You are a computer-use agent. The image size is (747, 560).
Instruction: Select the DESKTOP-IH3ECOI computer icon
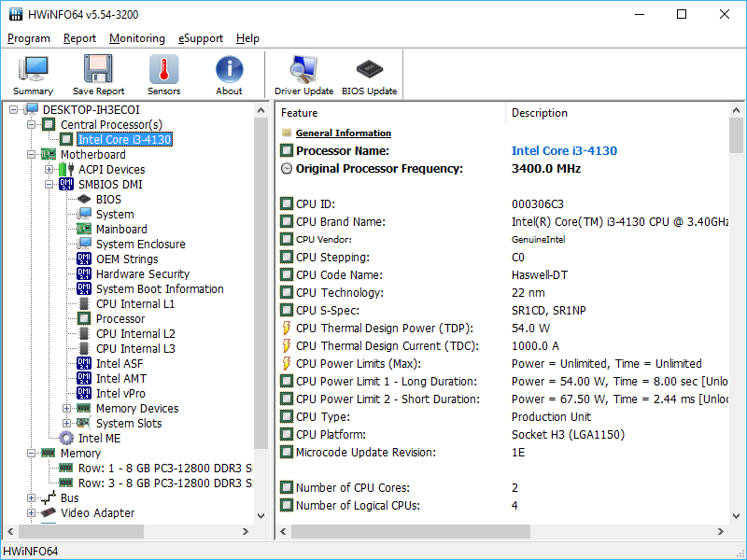[x=32, y=109]
